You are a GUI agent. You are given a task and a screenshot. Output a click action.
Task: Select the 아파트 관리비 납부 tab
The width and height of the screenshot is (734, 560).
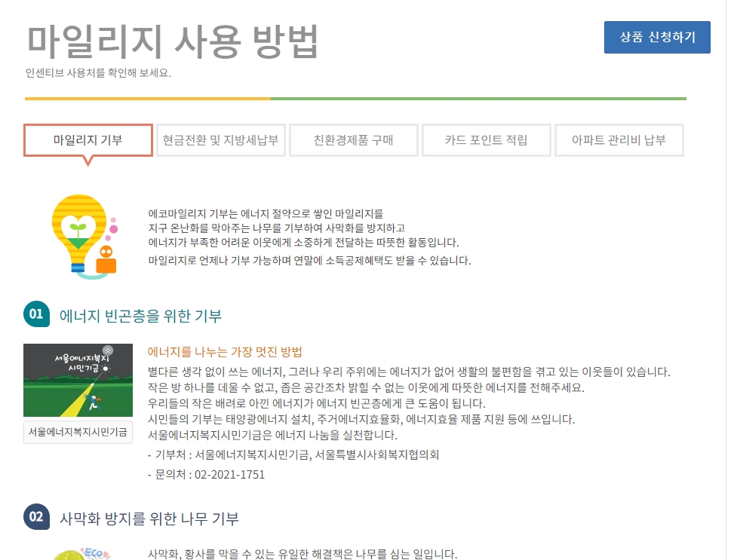(x=619, y=139)
